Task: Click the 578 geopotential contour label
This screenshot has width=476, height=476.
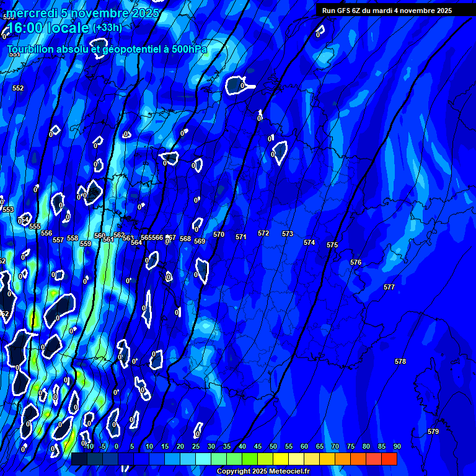Action: (x=400, y=361)
